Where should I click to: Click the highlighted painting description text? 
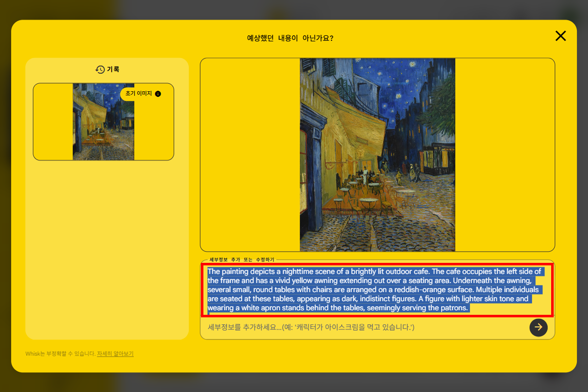pyautogui.click(x=376, y=290)
